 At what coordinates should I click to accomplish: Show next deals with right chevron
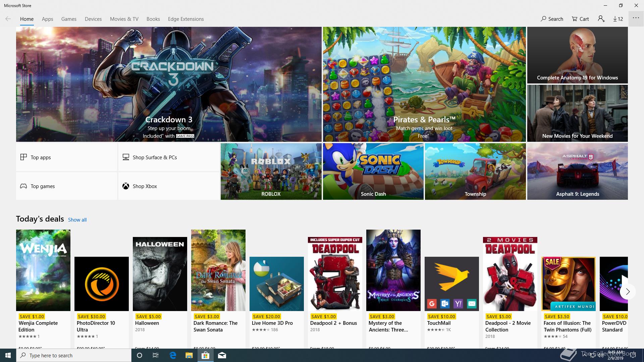point(628,292)
